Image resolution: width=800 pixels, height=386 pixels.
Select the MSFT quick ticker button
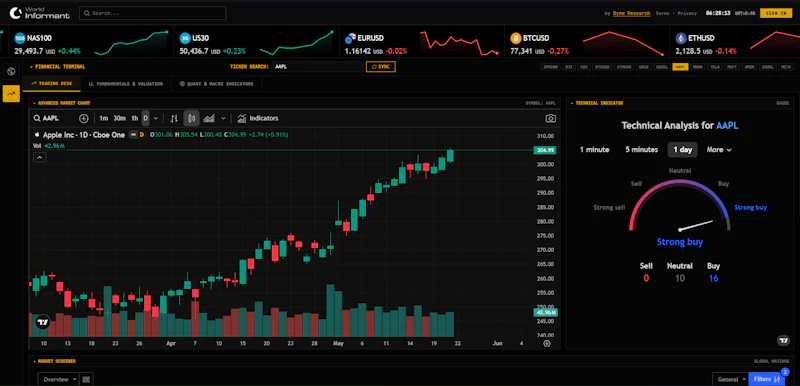pyautogui.click(x=732, y=67)
